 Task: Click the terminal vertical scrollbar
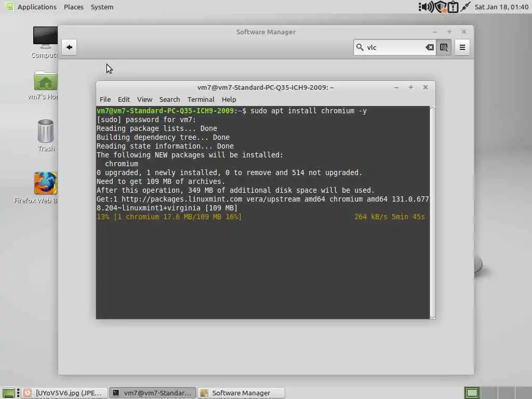[x=432, y=212]
